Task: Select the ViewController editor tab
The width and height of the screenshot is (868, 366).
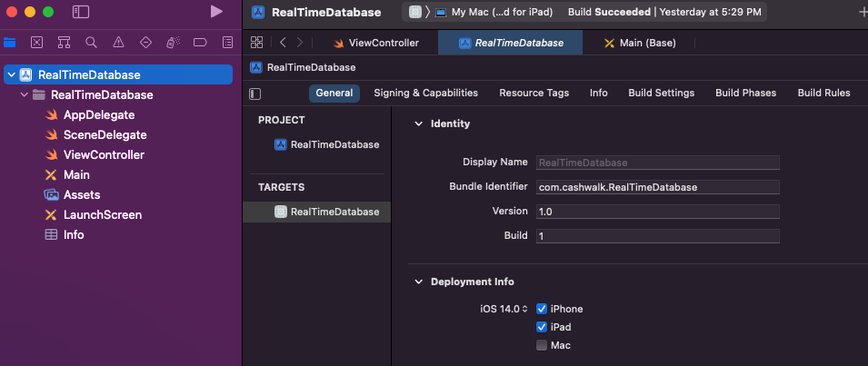Action: [x=376, y=43]
